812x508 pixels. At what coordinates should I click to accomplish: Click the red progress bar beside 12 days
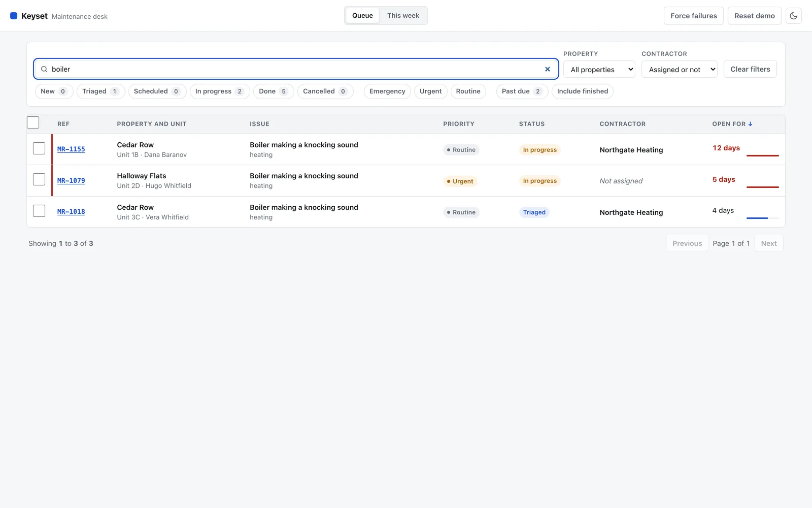(762, 155)
